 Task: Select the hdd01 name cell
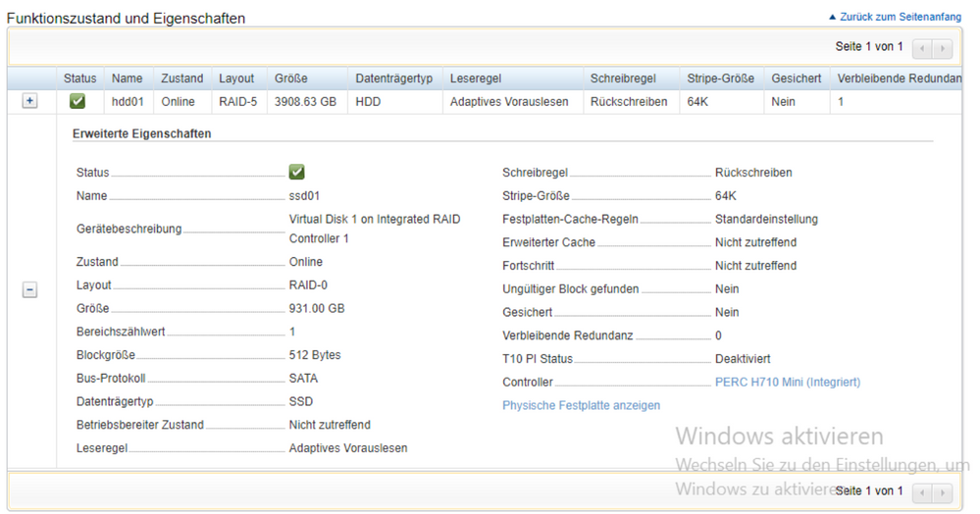[x=129, y=101]
